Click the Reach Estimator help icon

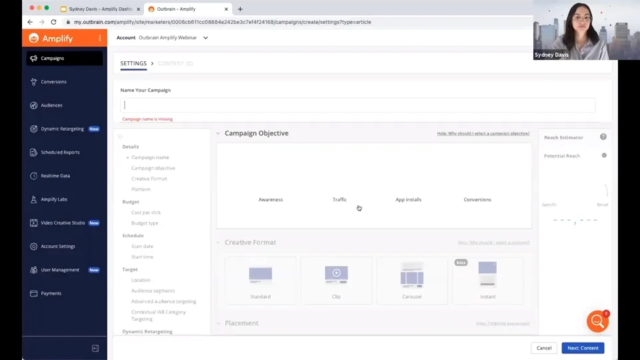[x=603, y=137]
